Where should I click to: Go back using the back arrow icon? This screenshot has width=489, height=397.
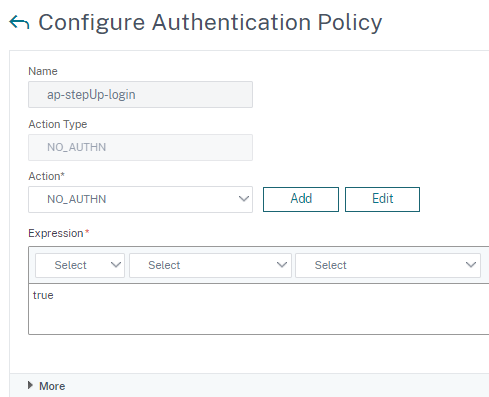click(x=19, y=23)
